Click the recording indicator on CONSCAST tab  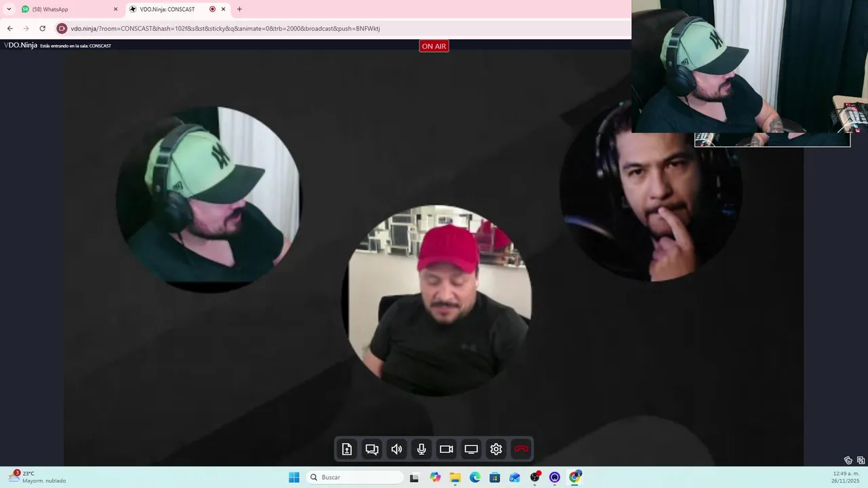coord(212,9)
